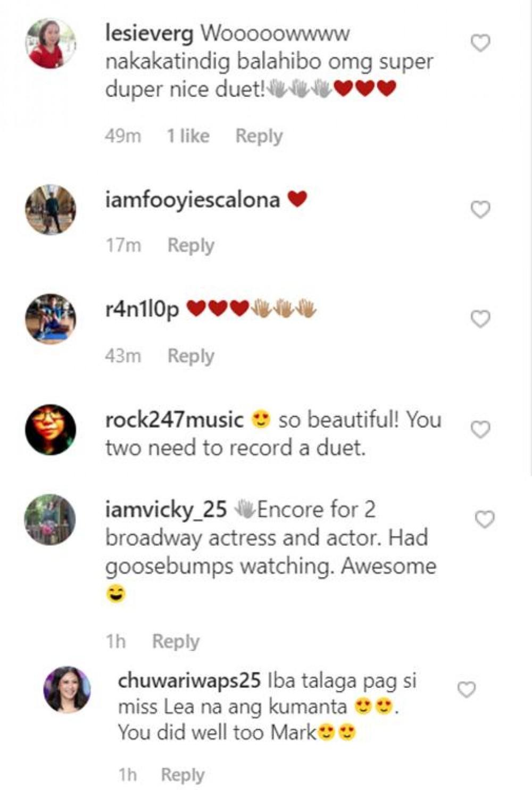Open chuwariwaps25's profile via username
The width and height of the screenshot is (532, 790).
pos(189,680)
